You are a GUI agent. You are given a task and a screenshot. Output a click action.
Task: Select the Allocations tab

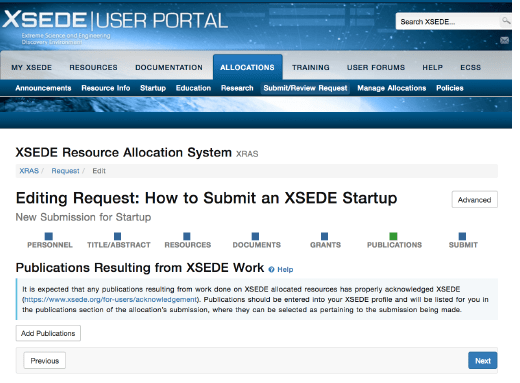[x=247, y=67]
